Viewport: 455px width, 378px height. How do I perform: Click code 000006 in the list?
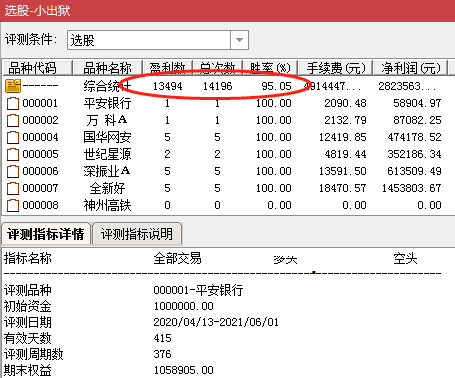pyautogui.click(x=40, y=171)
